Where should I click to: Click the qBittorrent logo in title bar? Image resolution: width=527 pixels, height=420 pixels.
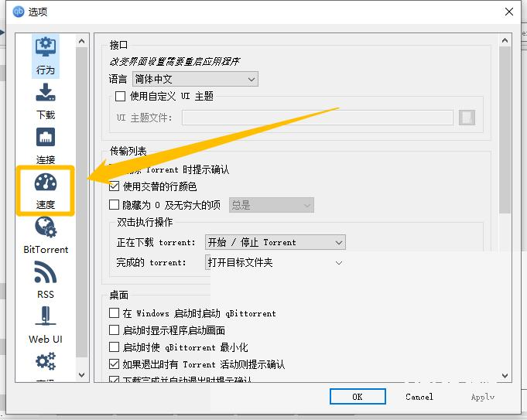click(x=18, y=12)
